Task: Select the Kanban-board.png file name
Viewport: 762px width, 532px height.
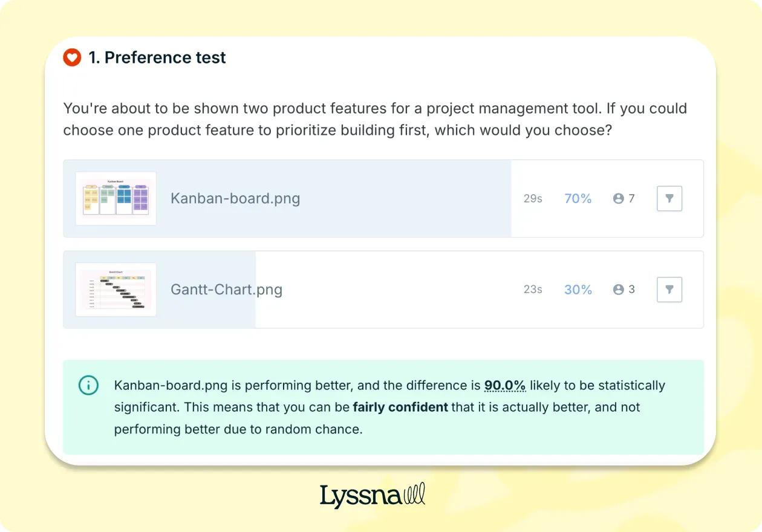Action: tap(235, 198)
